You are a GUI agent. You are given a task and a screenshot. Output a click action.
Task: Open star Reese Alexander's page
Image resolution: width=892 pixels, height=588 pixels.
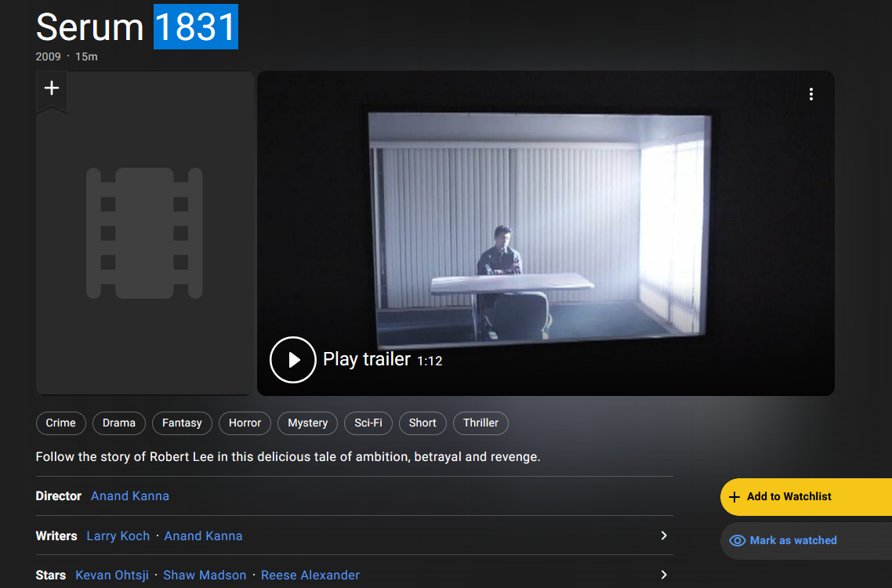310,575
